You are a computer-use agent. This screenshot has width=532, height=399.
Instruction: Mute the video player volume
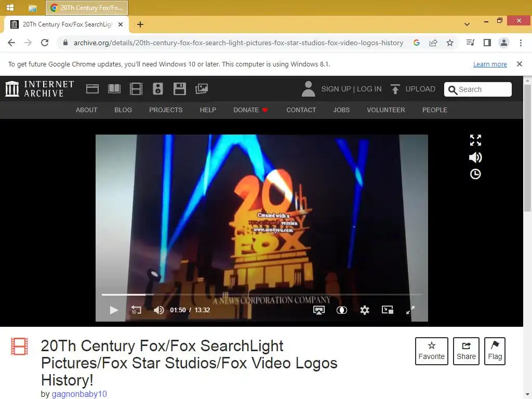coord(159,310)
